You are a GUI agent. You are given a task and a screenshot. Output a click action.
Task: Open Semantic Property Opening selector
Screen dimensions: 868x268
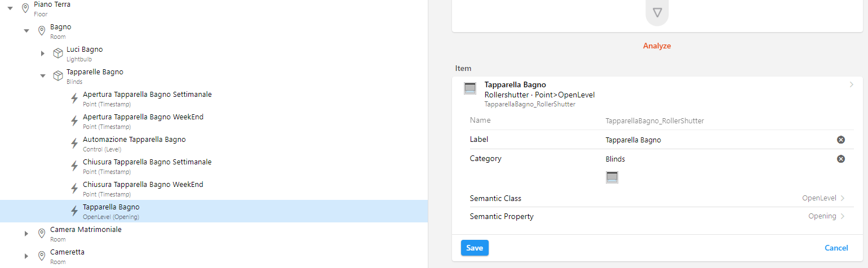[x=826, y=216]
